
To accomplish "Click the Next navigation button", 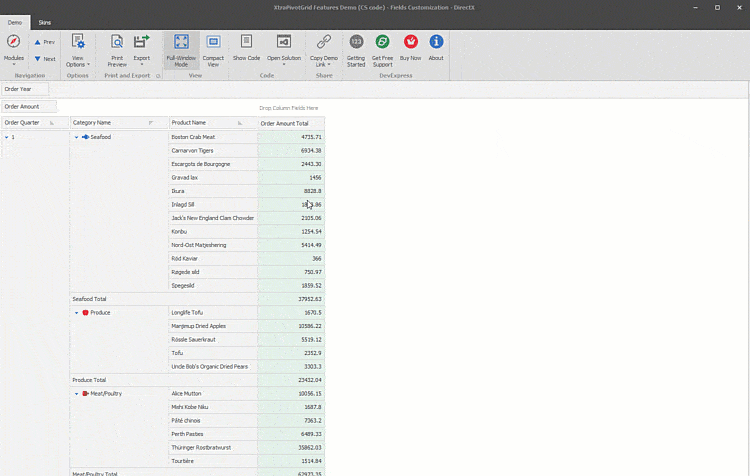I will (44, 59).
